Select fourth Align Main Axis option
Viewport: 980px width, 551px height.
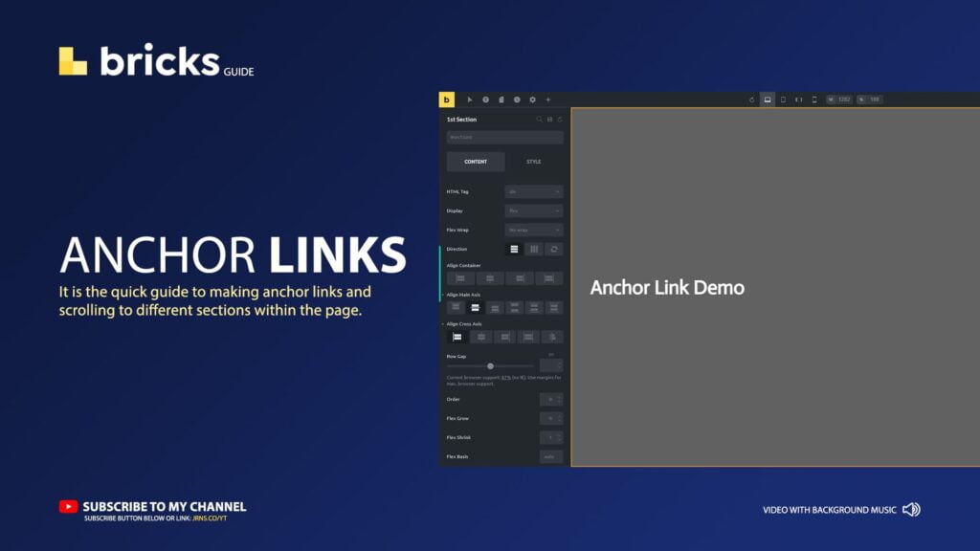[514, 307]
